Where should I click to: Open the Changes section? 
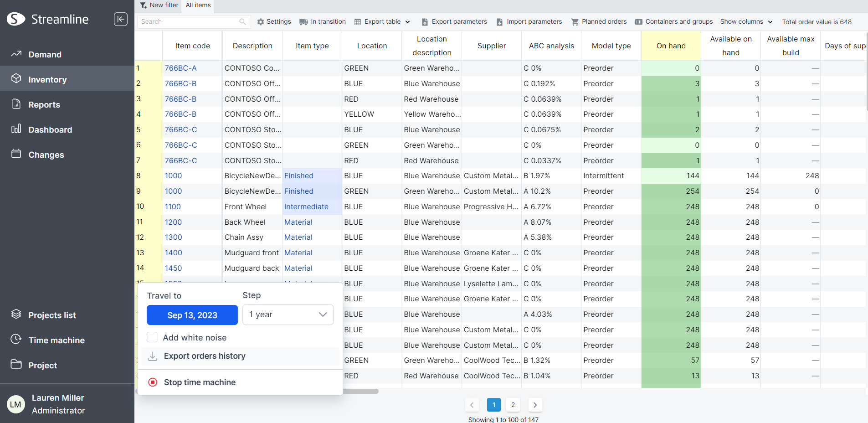pyautogui.click(x=46, y=155)
